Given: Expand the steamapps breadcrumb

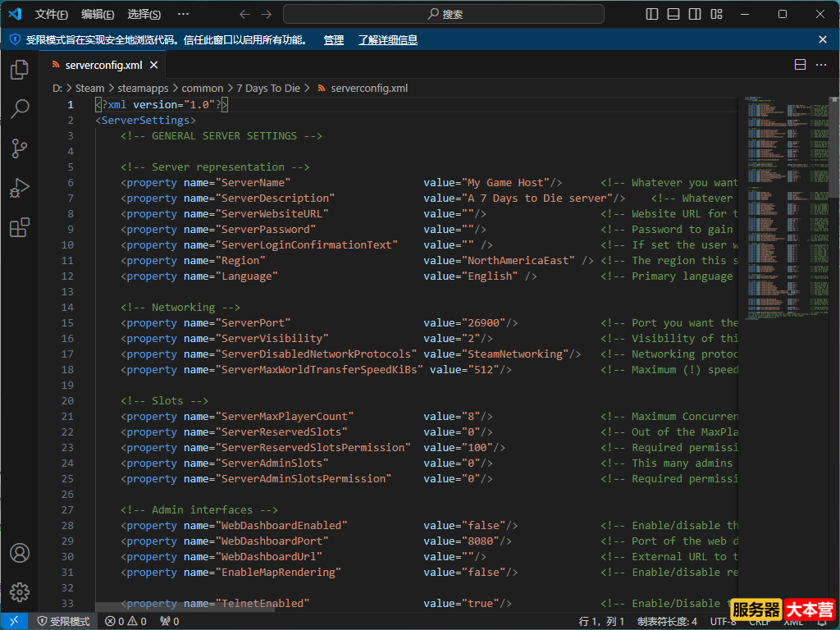Looking at the screenshot, I should click(143, 89).
